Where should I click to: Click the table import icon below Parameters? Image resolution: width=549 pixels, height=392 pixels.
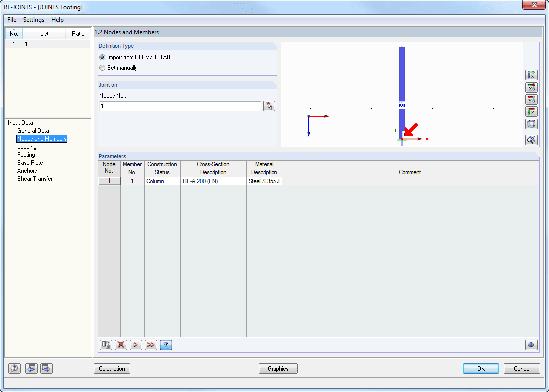point(106,345)
